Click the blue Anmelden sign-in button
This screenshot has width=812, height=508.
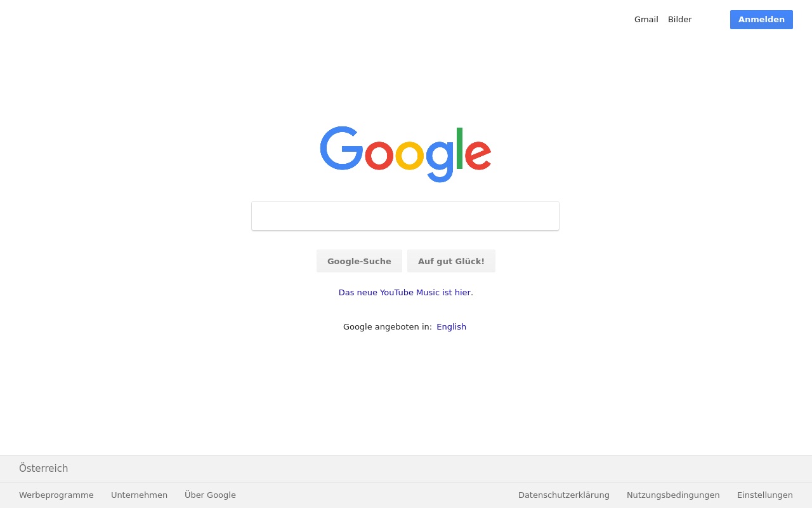pyautogui.click(x=761, y=20)
